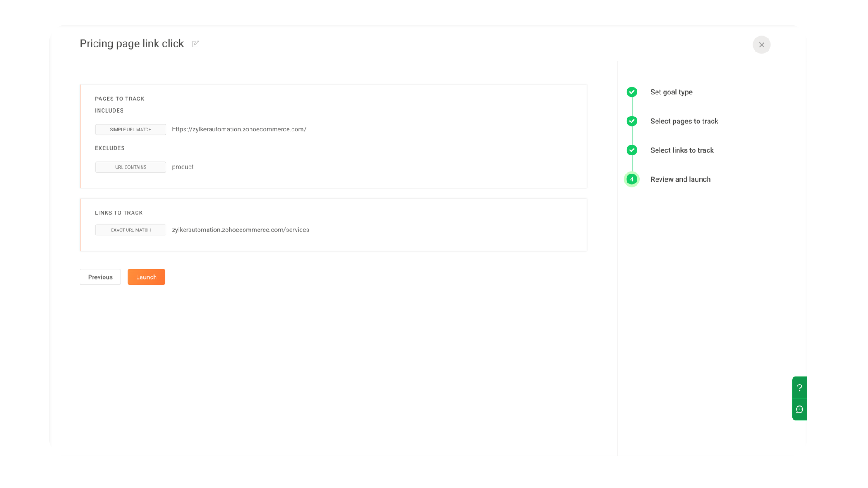Click the SIMPLE URL MATCH tag
Screen dimensions: 868x488
pyautogui.click(x=131, y=130)
